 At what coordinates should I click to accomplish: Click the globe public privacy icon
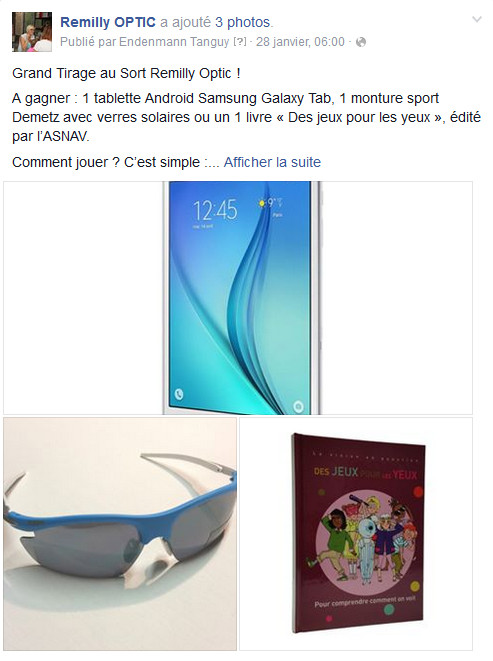[x=361, y=42]
